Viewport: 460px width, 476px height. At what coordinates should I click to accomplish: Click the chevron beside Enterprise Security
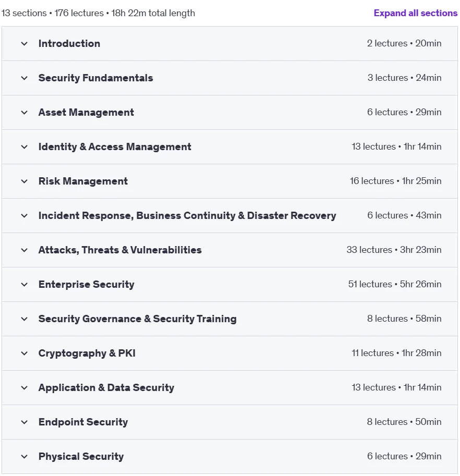(x=25, y=285)
